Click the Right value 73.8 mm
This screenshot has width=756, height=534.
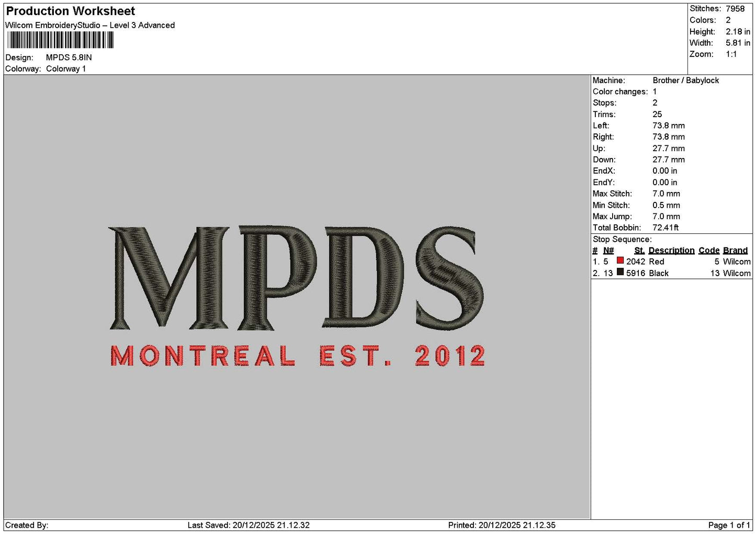(x=669, y=137)
